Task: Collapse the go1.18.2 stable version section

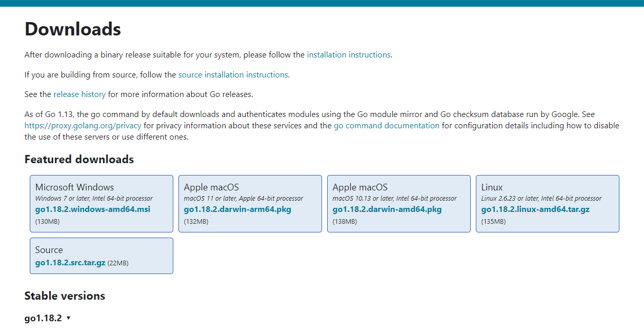Action: coord(47,318)
